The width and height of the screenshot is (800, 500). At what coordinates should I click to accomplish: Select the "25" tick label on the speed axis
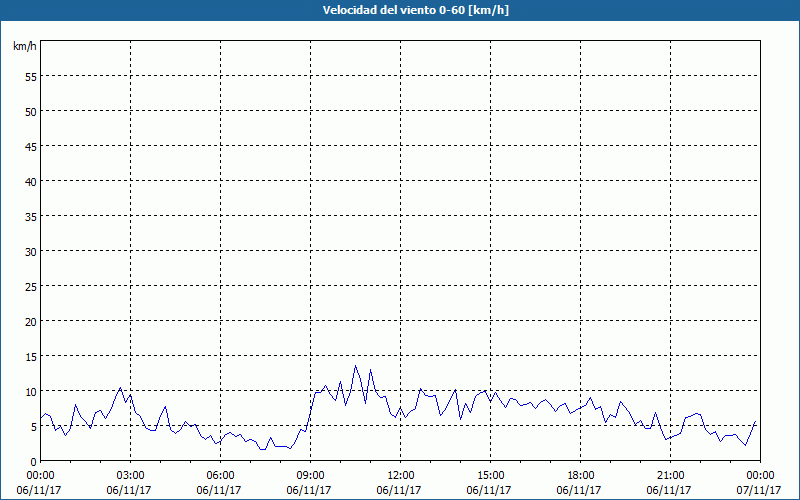point(31,287)
